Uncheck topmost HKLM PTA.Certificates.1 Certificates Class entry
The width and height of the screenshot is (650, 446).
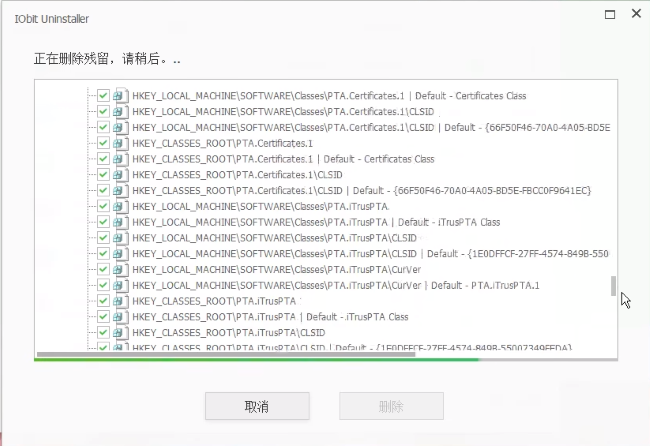tap(103, 95)
